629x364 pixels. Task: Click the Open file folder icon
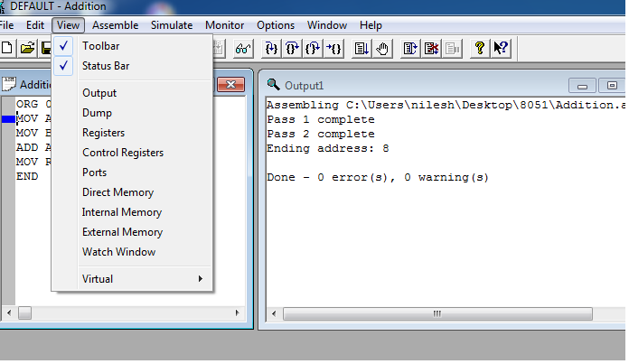[x=28, y=49]
